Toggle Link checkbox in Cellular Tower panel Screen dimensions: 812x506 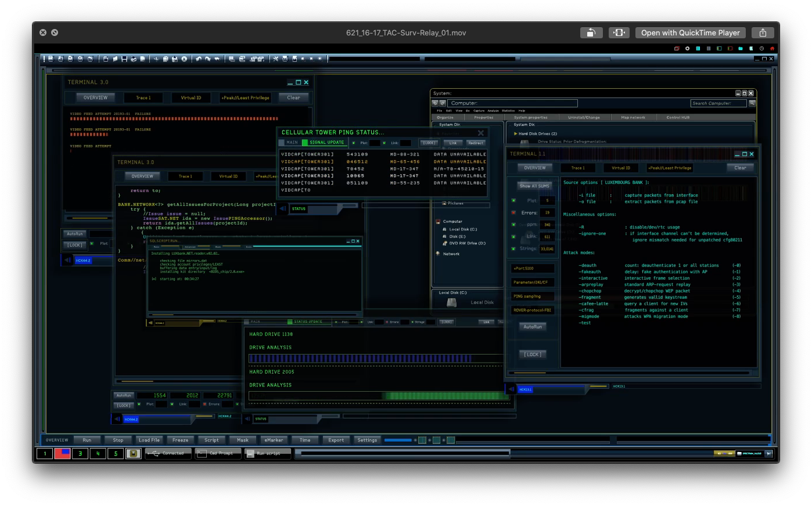tap(384, 143)
